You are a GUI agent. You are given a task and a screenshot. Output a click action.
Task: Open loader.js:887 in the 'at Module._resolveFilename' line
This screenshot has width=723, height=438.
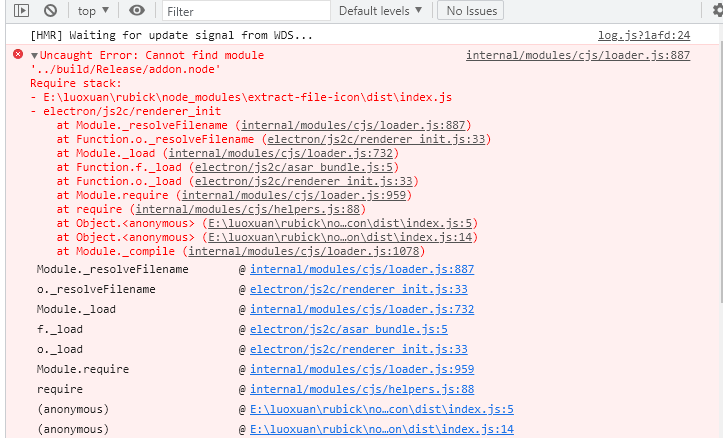(x=353, y=125)
